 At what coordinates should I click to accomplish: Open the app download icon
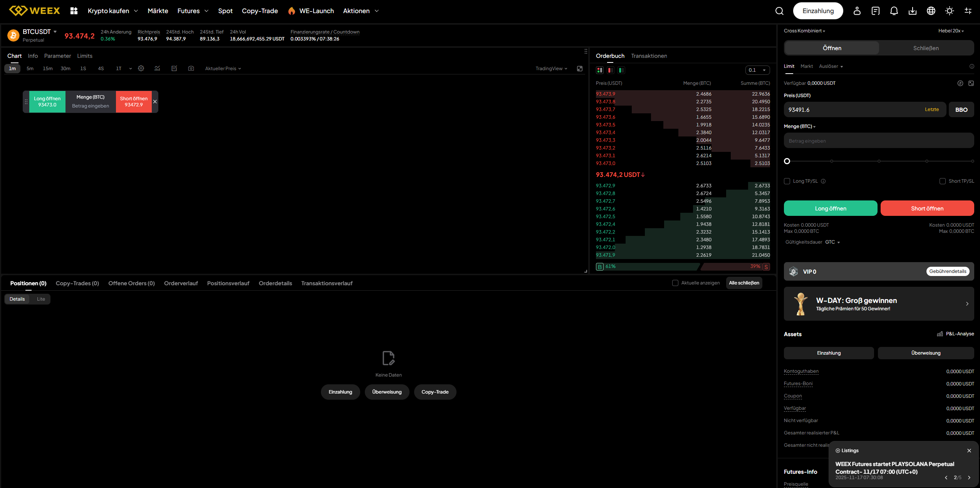[912, 11]
